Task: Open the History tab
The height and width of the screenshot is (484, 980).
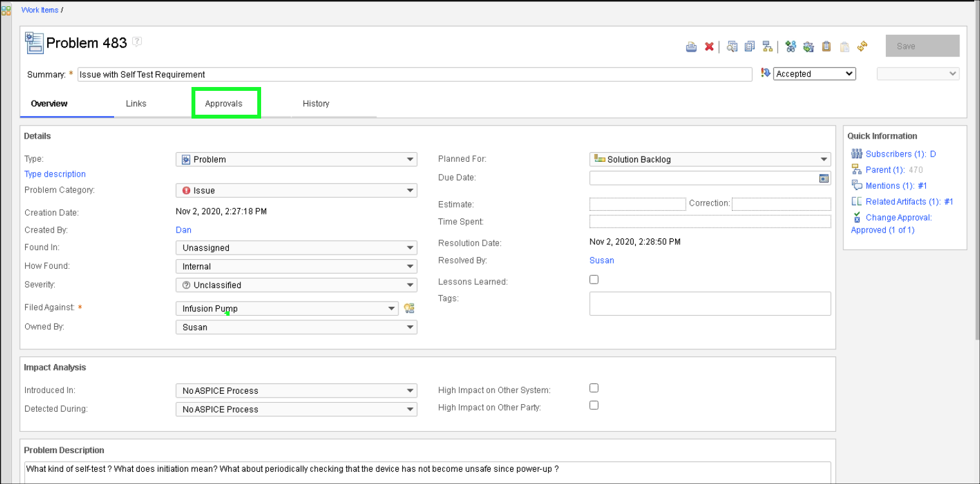Action: pyautogui.click(x=316, y=104)
